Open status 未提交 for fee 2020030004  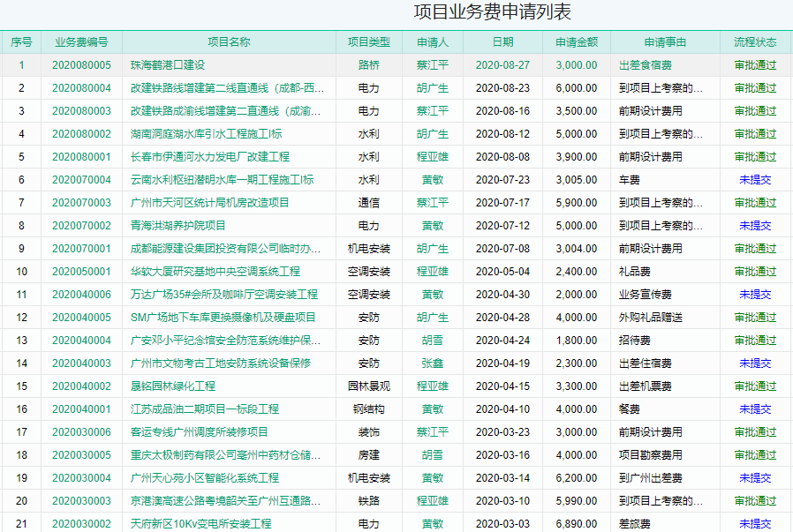pos(755,478)
